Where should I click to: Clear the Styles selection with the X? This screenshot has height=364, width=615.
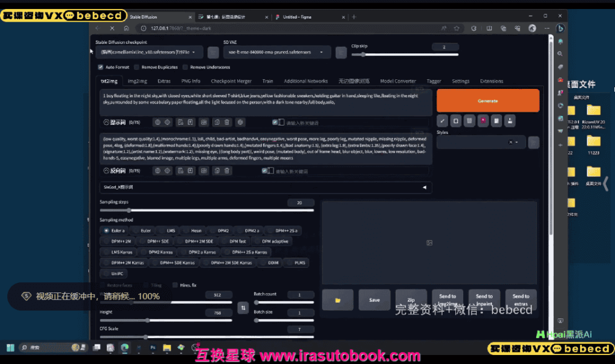pos(510,142)
